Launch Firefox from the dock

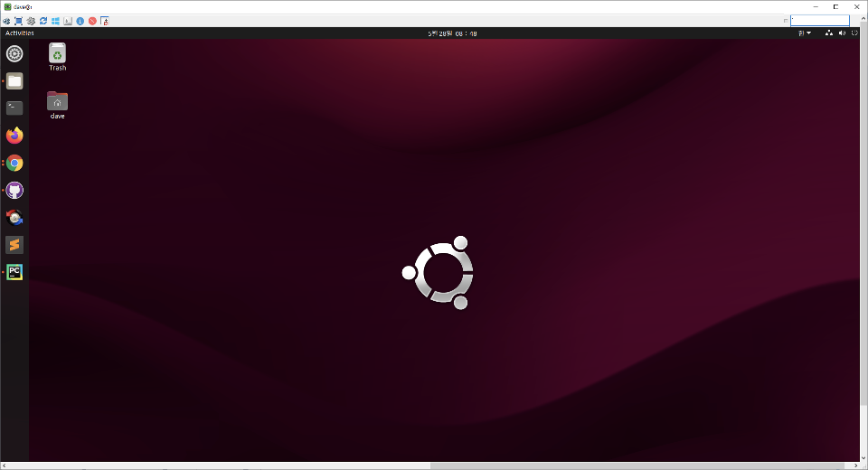14,135
